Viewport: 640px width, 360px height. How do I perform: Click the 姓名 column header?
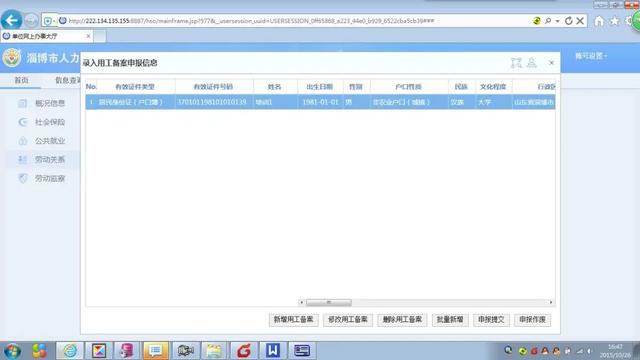pos(274,87)
